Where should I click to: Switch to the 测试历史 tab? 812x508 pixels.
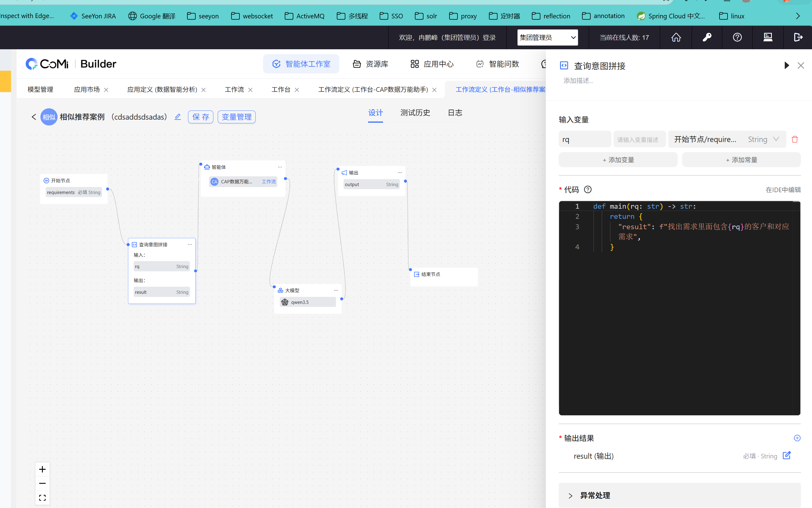415,113
